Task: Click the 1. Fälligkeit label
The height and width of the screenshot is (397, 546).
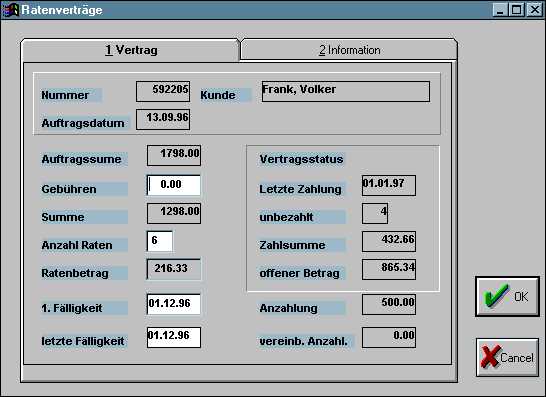Action: [72, 308]
